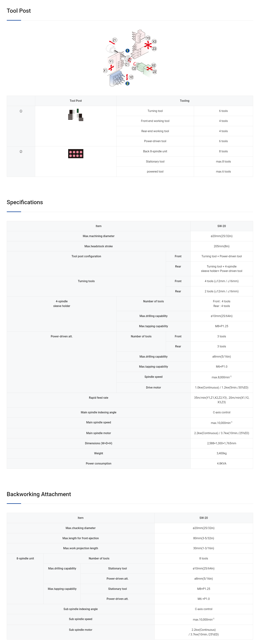Image resolution: width=262 pixels, height=644 pixels.
Task: Click the C1 axis label bubble
Action: coord(127,64)
